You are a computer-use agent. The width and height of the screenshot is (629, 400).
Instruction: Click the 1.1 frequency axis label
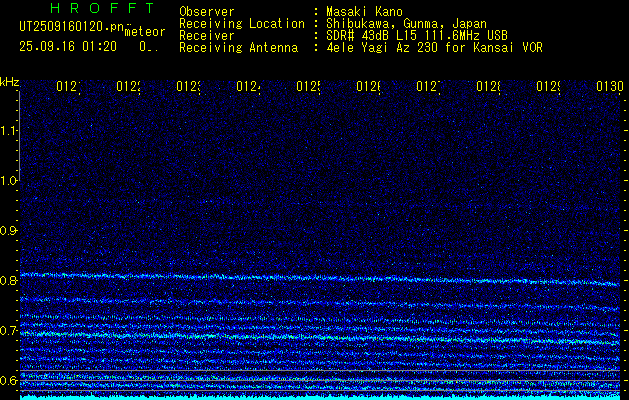pyautogui.click(x=8, y=130)
